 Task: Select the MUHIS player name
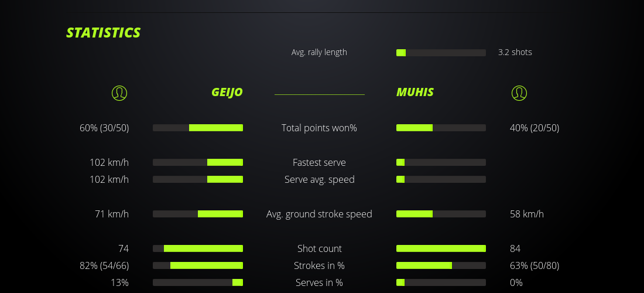(415, 93)
